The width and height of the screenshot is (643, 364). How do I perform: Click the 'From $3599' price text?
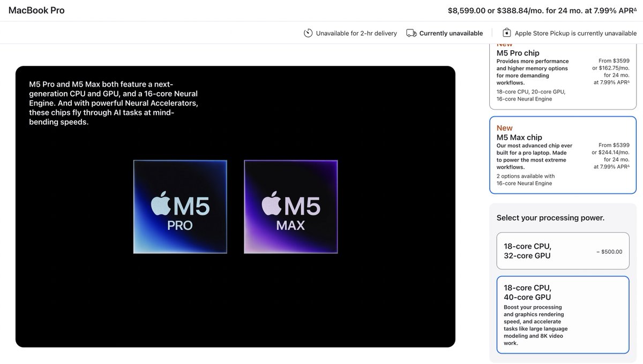point(614,61)
